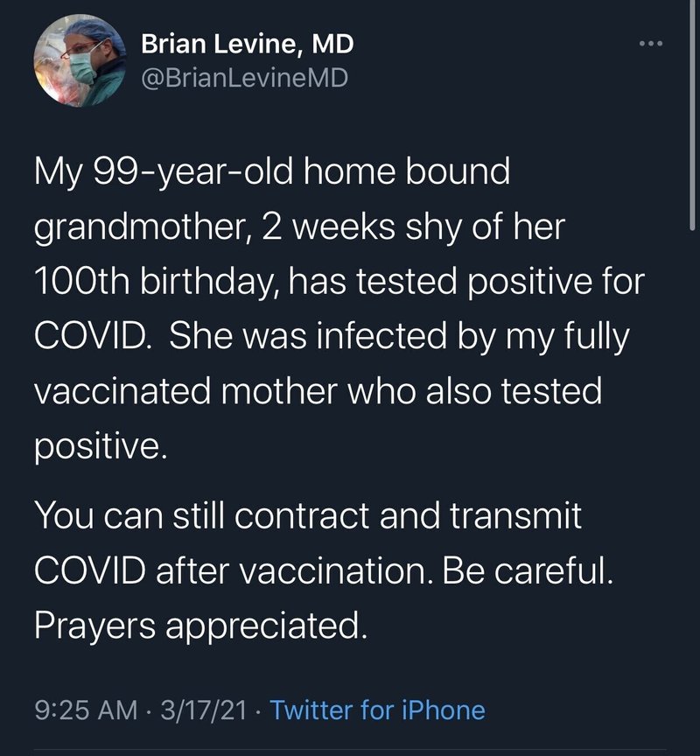The image size is (700, 756).
Task: Click the line 'COVID after vaccination. Be careful.'
Action: tap(324, 570)
